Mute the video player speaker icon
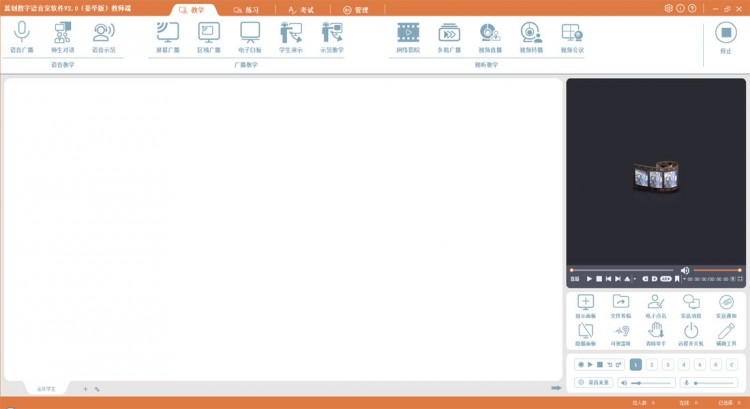This screenshot has height=409, width=750. (x=685, y=270)
